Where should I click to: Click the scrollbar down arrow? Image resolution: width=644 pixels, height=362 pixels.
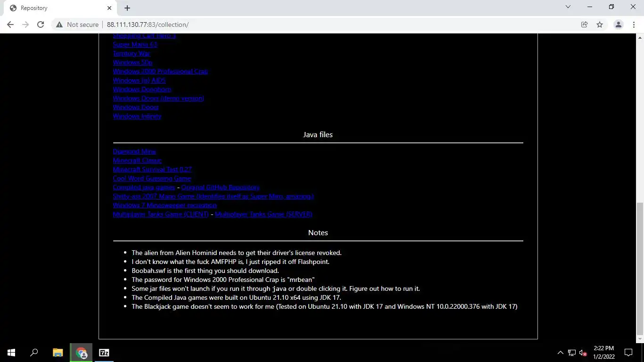[640, 339]
